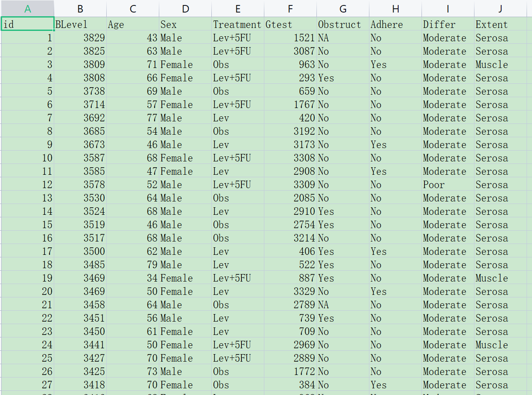This screenshot has width=532, height=395.
Task: Select column A header
Action: pos(28,9)
